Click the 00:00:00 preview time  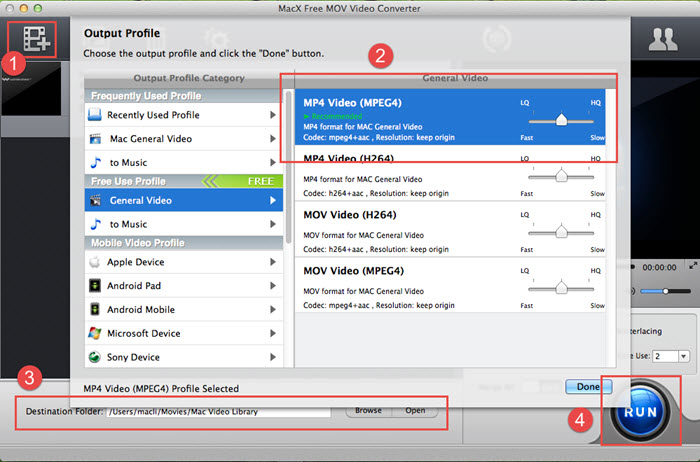[x=659, y=267]
